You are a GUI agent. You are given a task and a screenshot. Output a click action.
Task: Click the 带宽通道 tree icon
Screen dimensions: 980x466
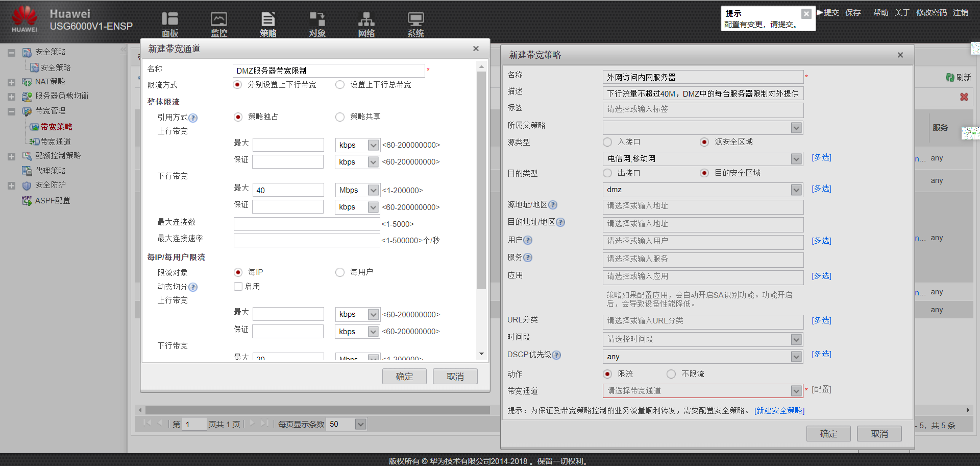34,142
